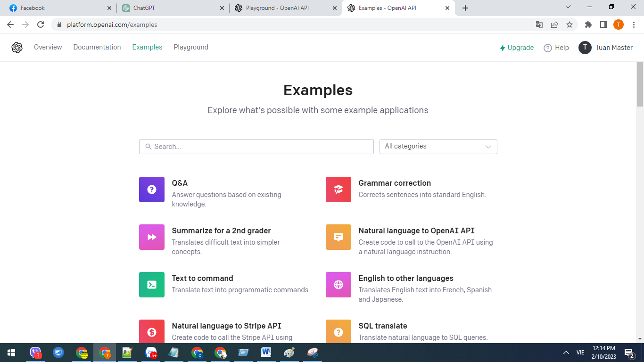The height and width of the screenshot is (362, 644).
Task: Switch to the Playground - OpenAI API tab
Action: [286, 8]
